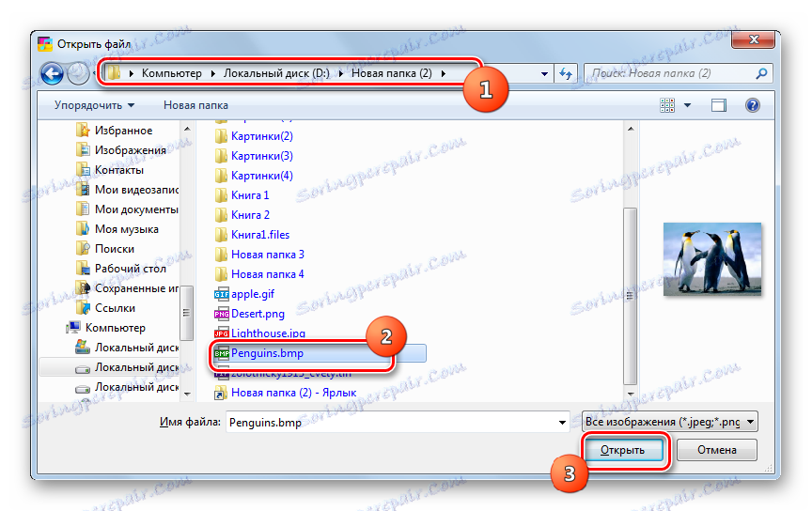Click the Открыть button
The image size is (812, 511).
point(623,450)
